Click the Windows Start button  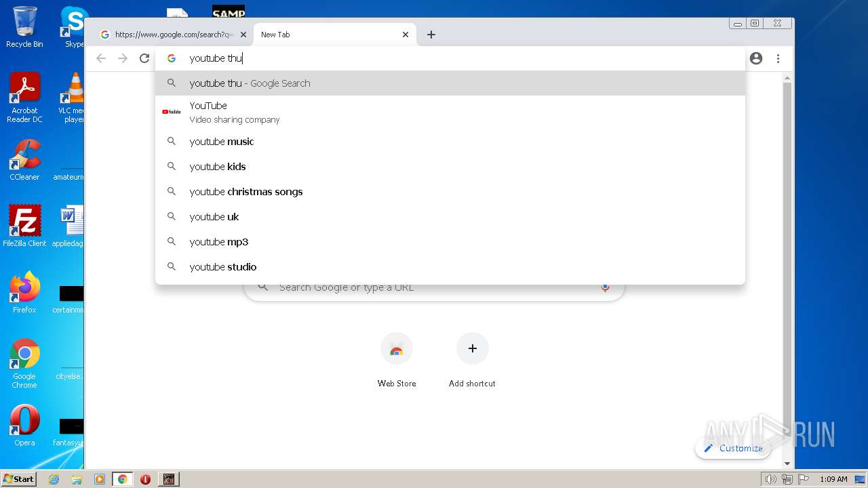(x=18, y=479)
